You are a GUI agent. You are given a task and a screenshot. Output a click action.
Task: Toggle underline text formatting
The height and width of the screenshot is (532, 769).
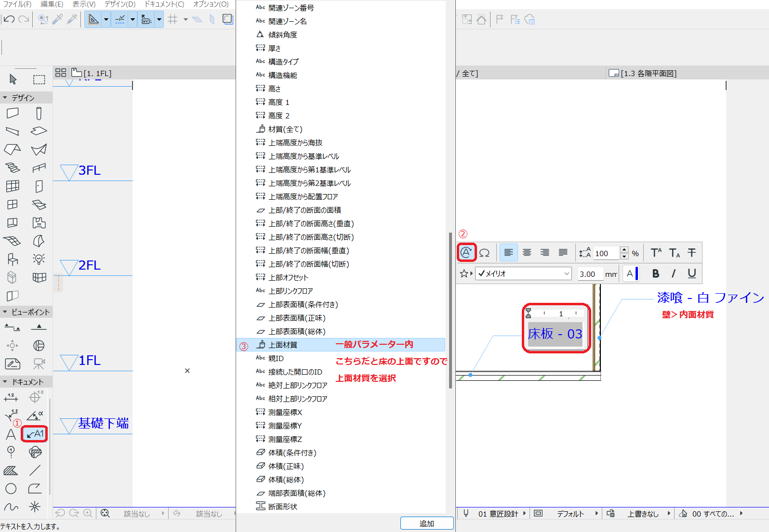click(692, 273)
